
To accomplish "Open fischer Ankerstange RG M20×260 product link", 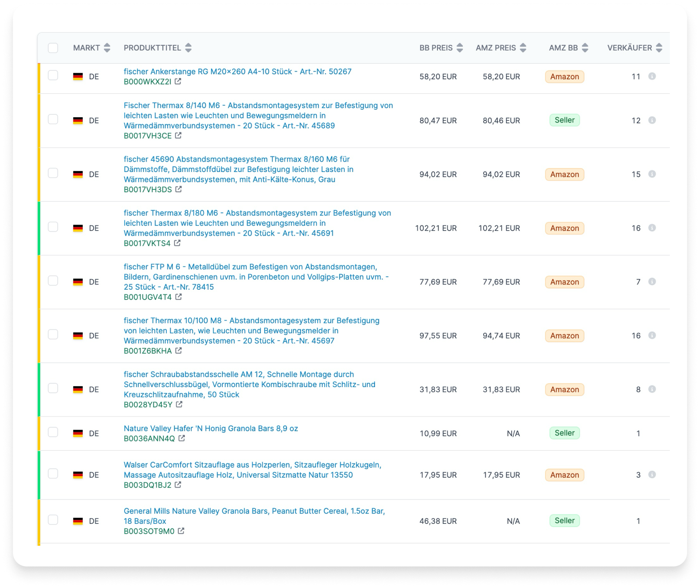I will (237, 72).
